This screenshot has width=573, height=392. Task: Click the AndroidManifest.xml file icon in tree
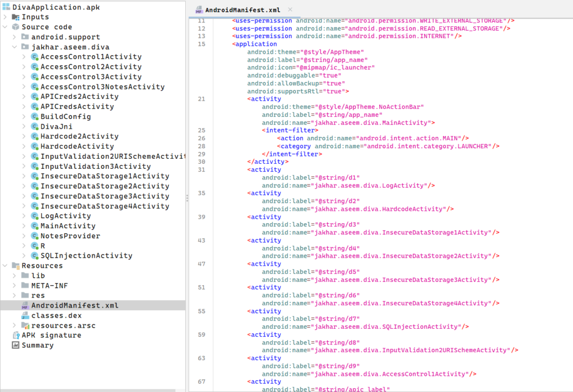point(25,305)
